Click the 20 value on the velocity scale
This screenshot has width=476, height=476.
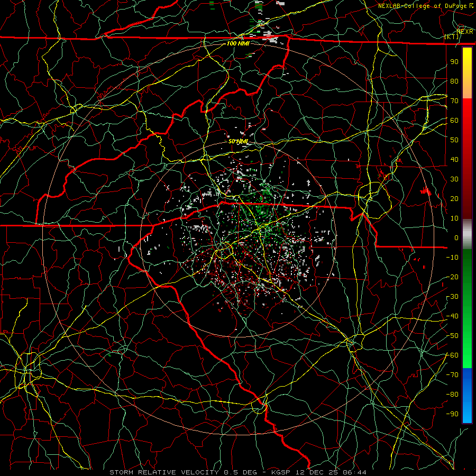click(x=454, y=199)
